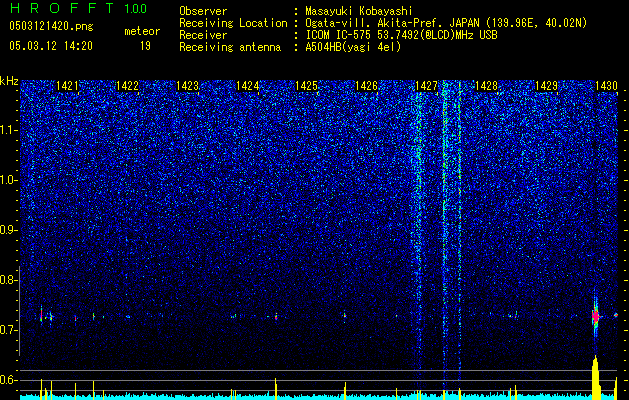Click the HROFFT program title
The height and width of the screenshot is (400, 629).
point(61,8)
